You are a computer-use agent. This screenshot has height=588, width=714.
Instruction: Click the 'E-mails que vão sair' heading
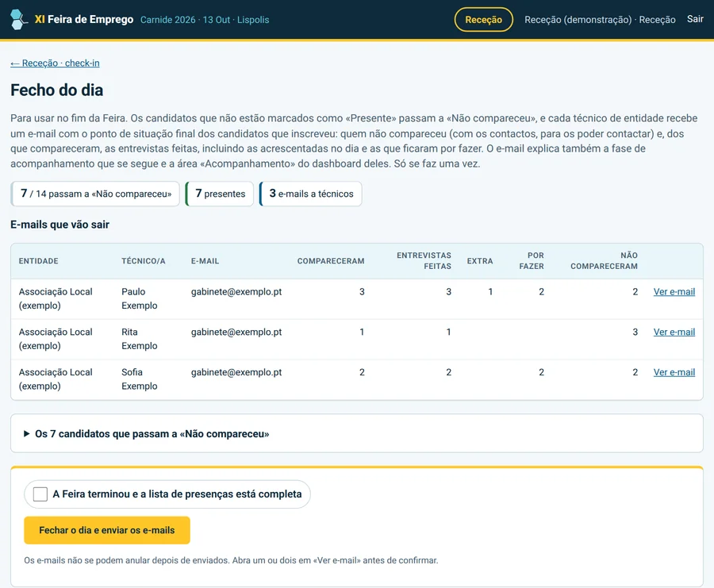pyautogui.click(x=60, y=225)
